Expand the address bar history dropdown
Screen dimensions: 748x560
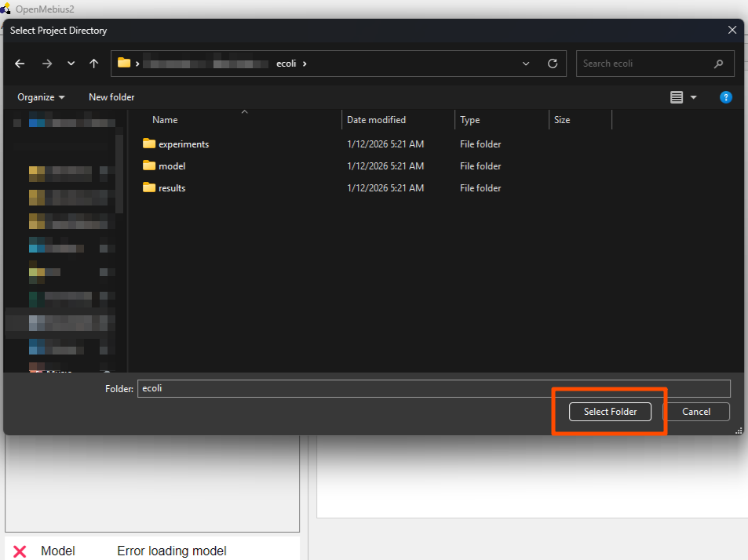point(526,64)
